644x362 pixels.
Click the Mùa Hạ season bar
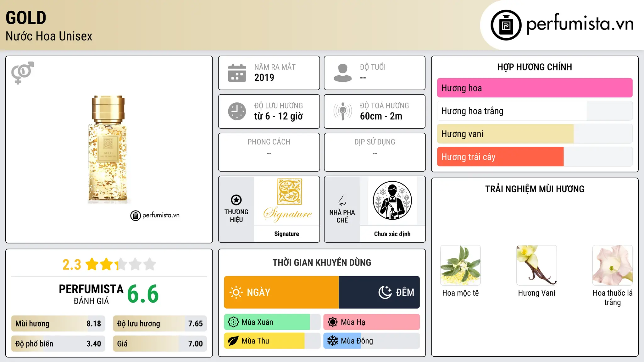click(x=371, y=322)
